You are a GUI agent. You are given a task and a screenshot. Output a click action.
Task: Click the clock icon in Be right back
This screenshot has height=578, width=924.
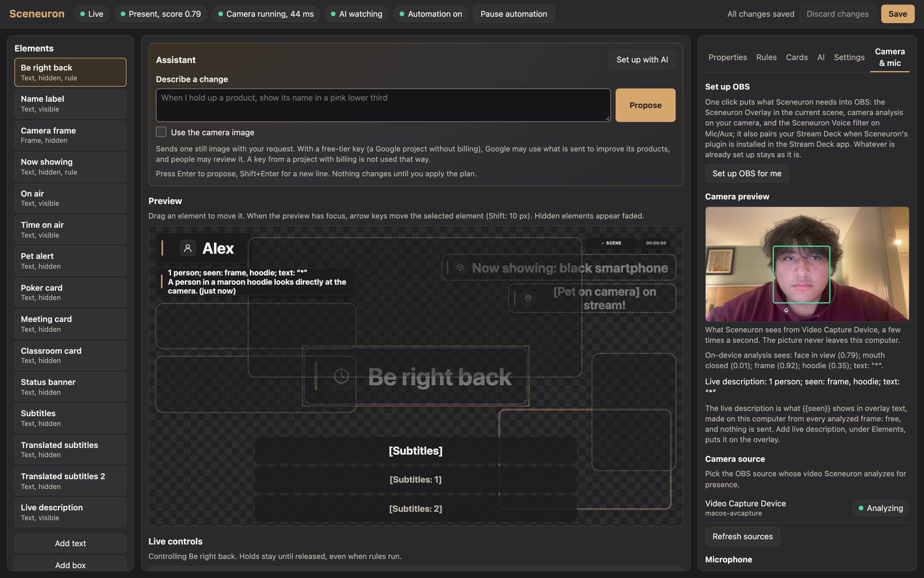click(x=341, y=377)
